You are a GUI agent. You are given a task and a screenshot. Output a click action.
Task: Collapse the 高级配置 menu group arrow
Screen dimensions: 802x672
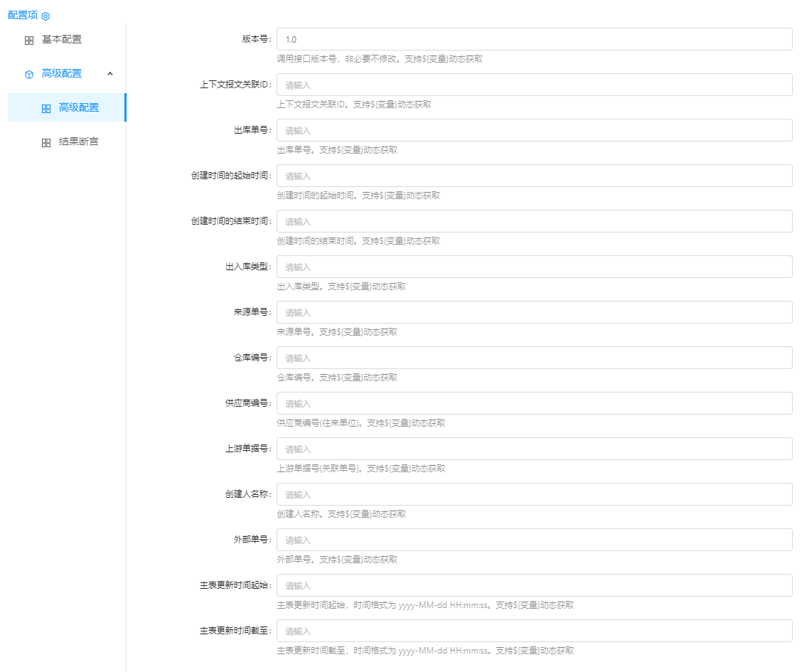pos(110,73)
